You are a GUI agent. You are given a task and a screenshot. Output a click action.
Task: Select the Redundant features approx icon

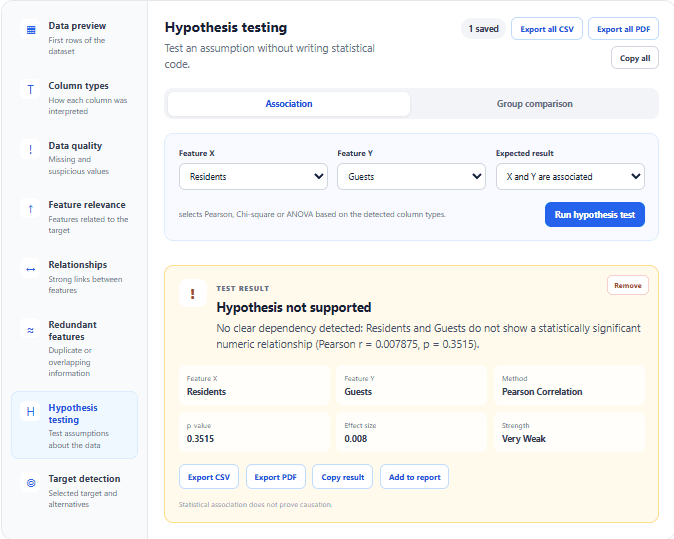[x=31, y=330]
